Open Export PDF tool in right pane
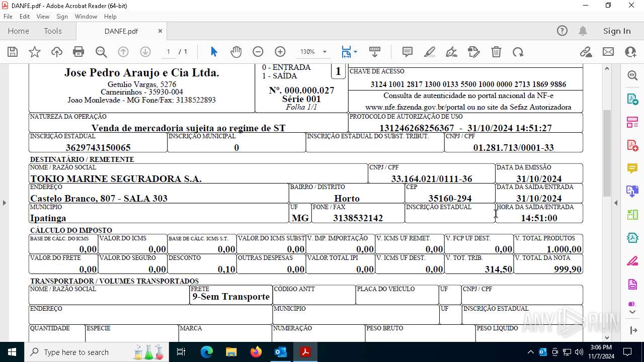 [x=632, y=99]
